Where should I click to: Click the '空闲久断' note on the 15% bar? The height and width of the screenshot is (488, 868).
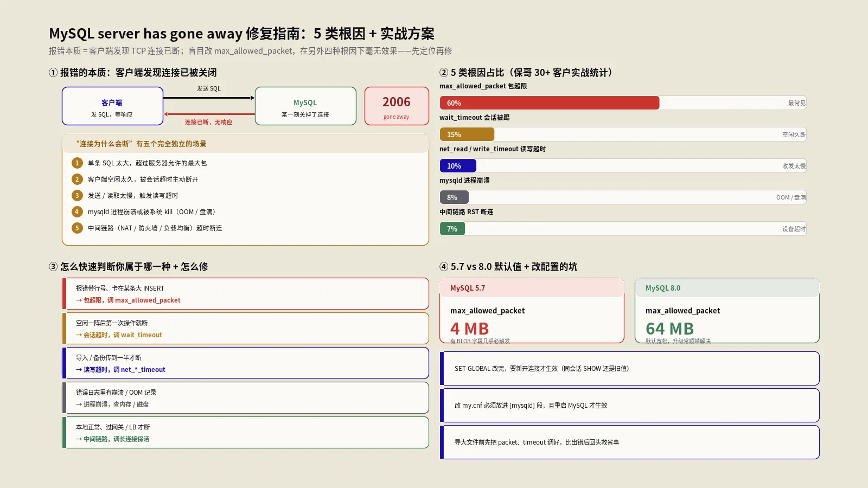[x=794, y=134]
